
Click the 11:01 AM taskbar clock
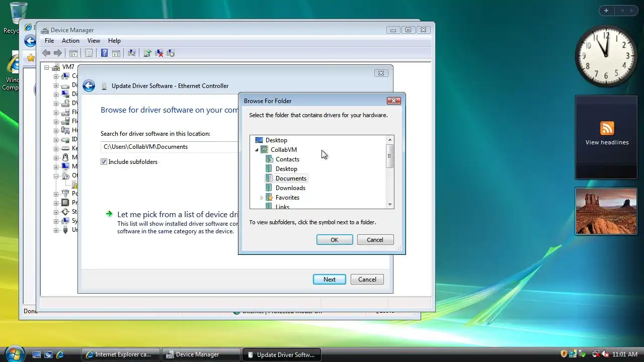625,354
